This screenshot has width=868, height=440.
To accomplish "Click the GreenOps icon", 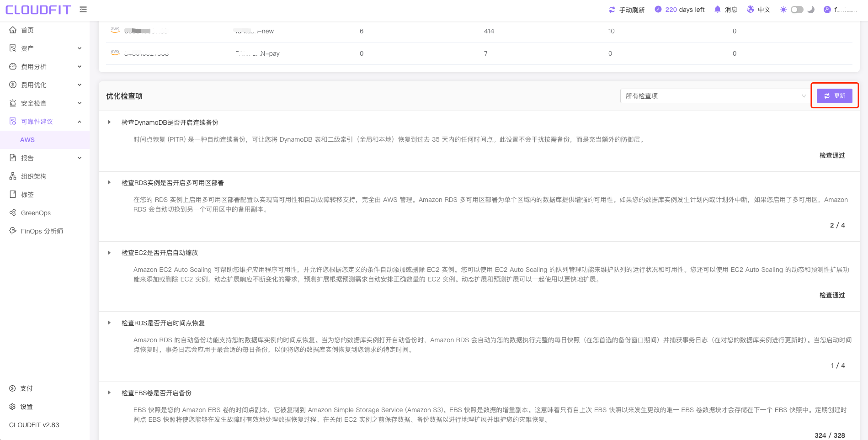I will coord(13,212).
